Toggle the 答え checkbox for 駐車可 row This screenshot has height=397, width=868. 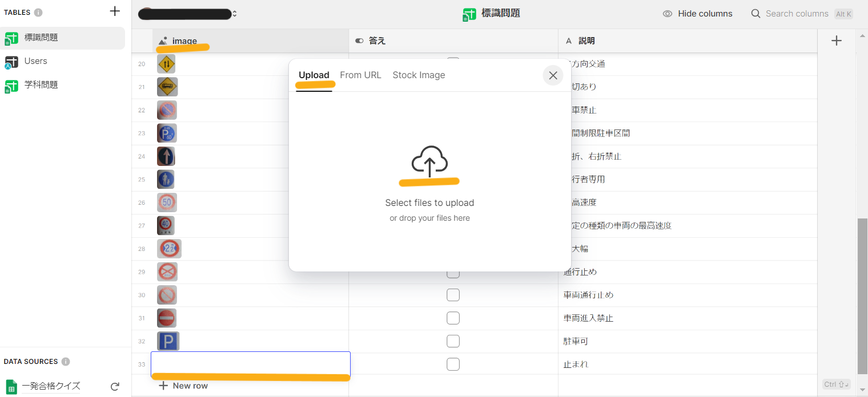pyautogui.click(x=453, y=341)
